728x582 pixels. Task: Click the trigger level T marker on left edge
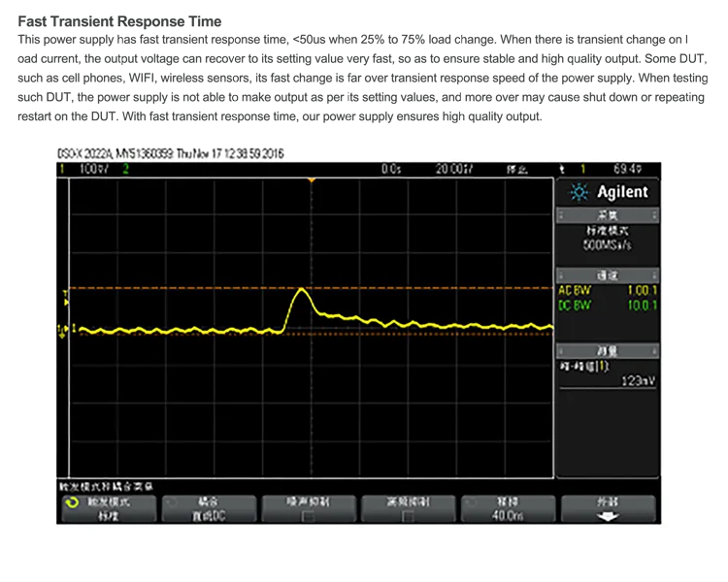coord(65,292)
